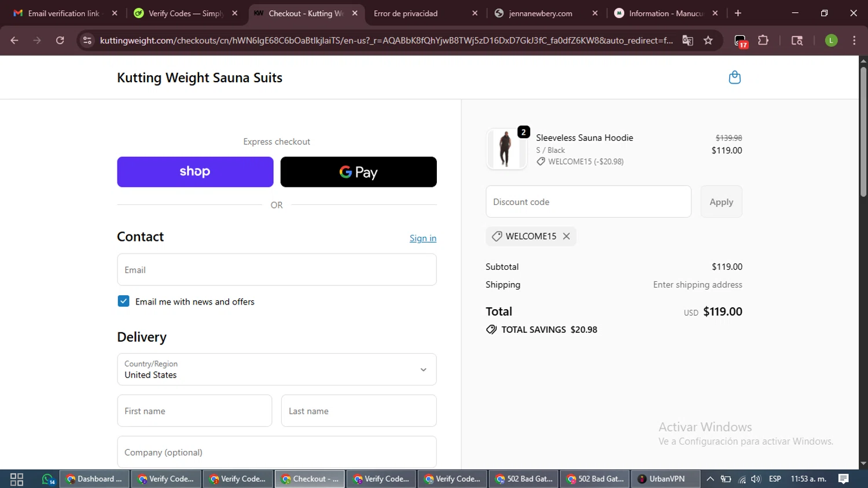Open UrbanVPN from the taskbar
The height and width of the screenshot is (488, 868).
(665, 479)
